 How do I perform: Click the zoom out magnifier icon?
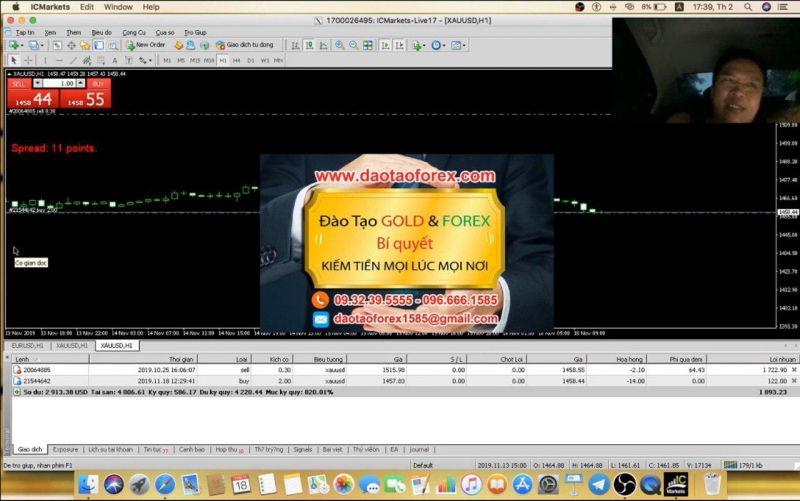pyautogui.click(x=354, y=45)
